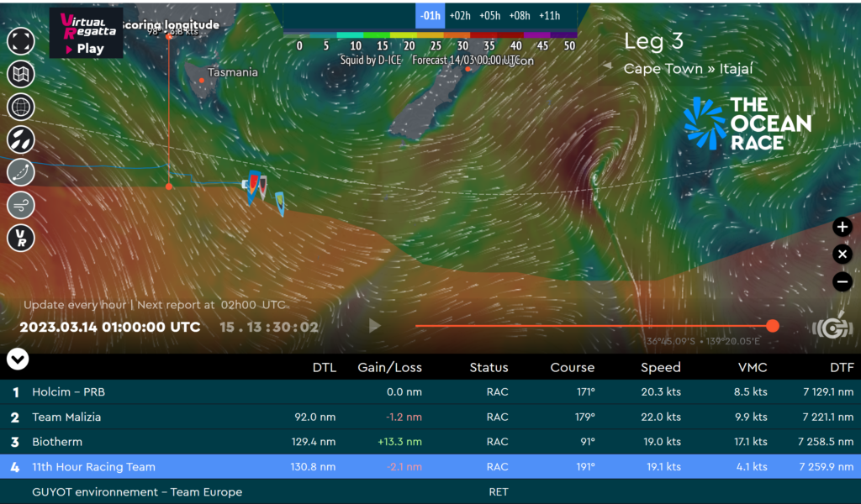Select the +02h forecast tab
Screen dimensions: 861x504
(460, 16)
